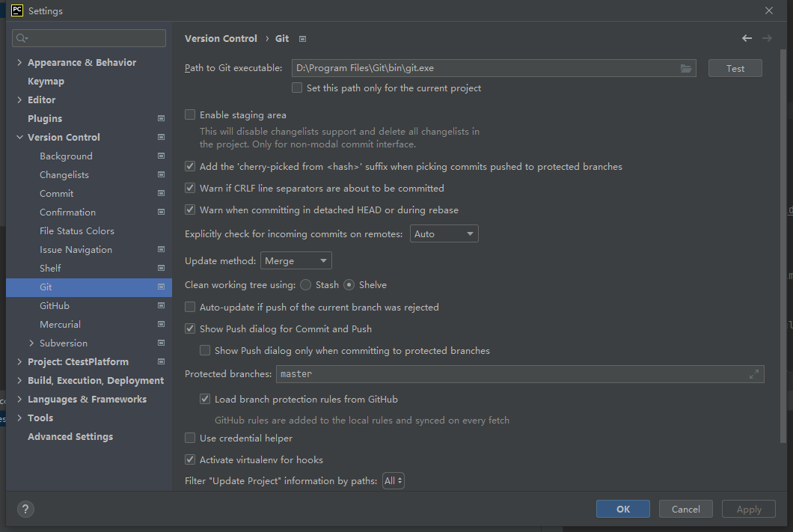This screenshot has width=793, height=532.
Task: Click the project settings icon beside GitHub
Action: (161, 305)
